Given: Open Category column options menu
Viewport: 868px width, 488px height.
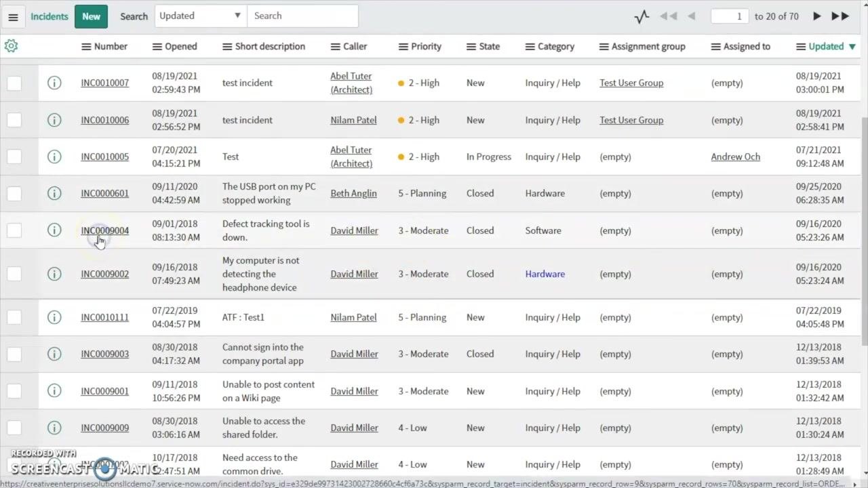Looking at the screenshot, I should point(530,47).
